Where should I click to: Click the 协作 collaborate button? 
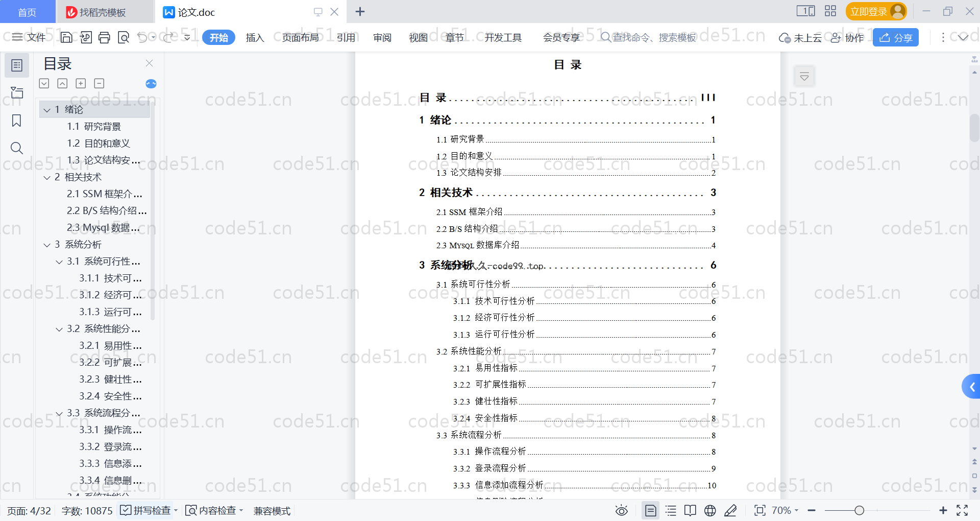coord(847,37)
